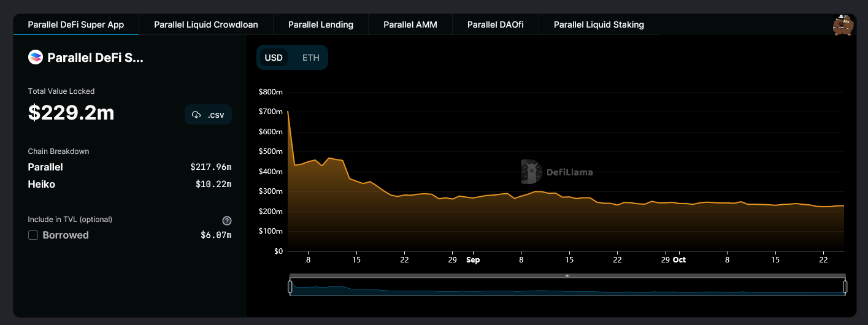868x325 pixels.
Task: Open the Parallel DeFi Super App tab
Action: coord(76,25)
